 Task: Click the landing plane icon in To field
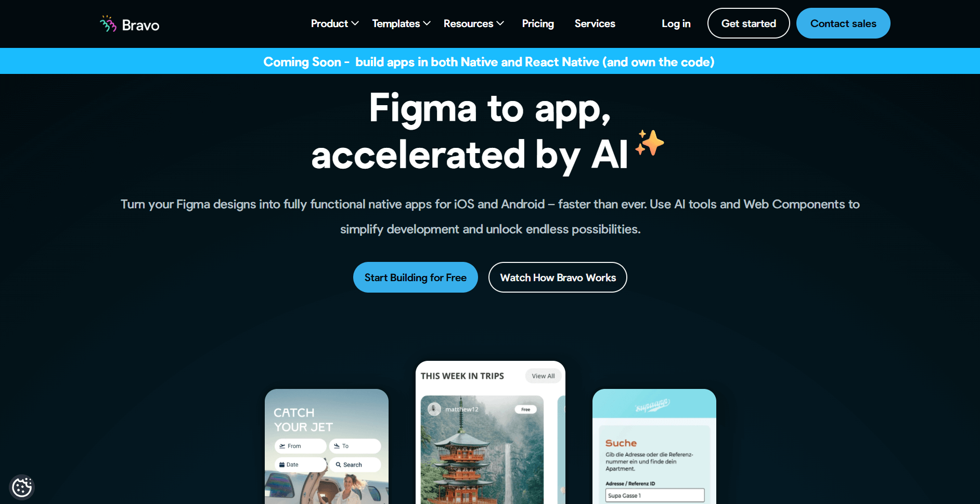pos(337,446)
